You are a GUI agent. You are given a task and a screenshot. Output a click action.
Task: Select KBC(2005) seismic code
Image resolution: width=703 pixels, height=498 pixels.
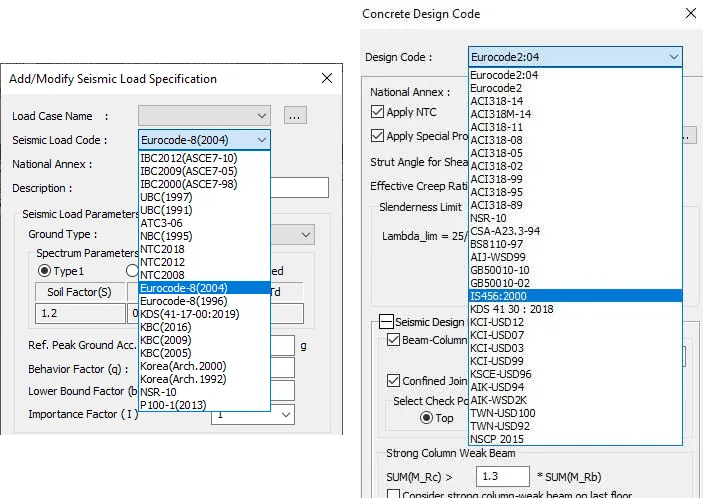point(204,353)
